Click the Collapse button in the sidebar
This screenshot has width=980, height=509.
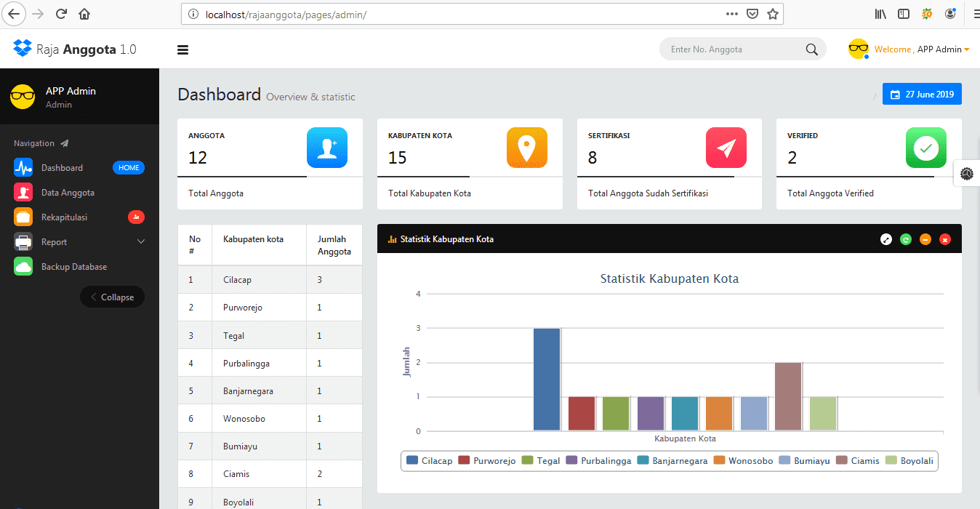tap(112, 297)
